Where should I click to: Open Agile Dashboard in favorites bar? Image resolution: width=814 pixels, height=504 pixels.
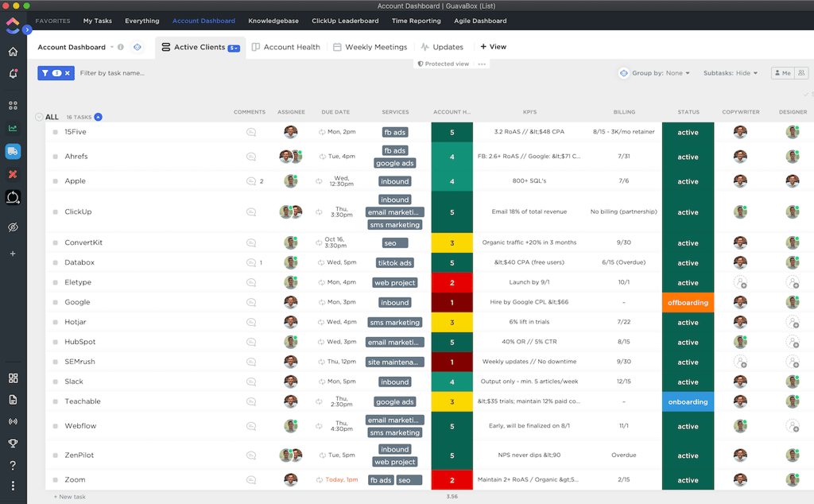pos(480,21)
